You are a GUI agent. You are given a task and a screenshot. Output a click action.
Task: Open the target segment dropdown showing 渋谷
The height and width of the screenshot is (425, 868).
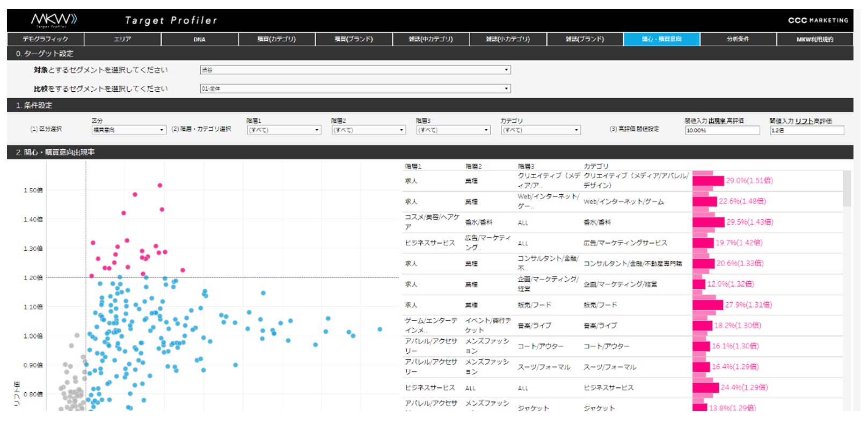click(x=355, y=70)
